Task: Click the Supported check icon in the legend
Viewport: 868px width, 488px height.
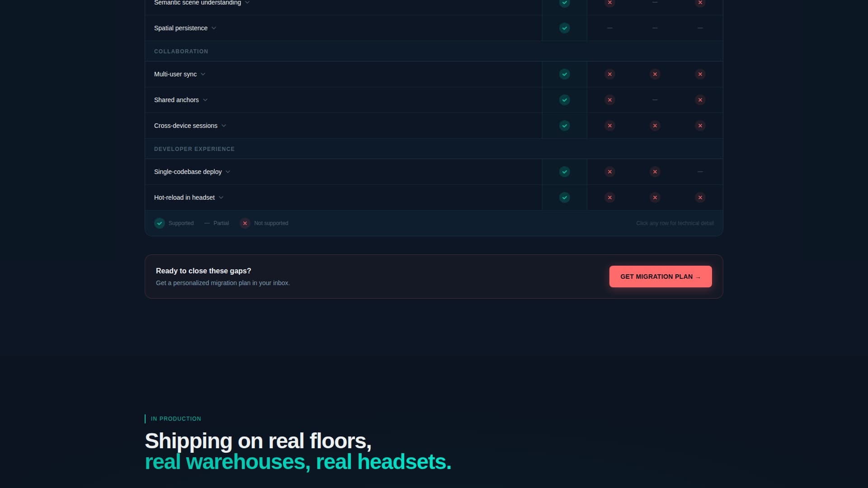Action: pyautogui.click(x=159, y=223)
